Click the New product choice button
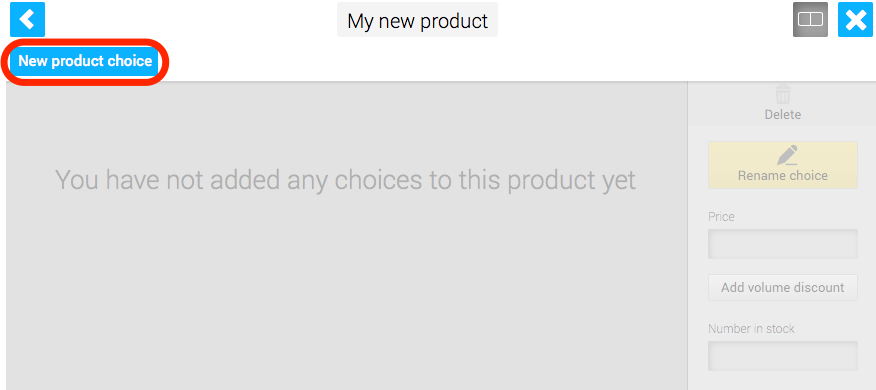The height and width of the screenshot is (390, 876). (x=85, y=61)
